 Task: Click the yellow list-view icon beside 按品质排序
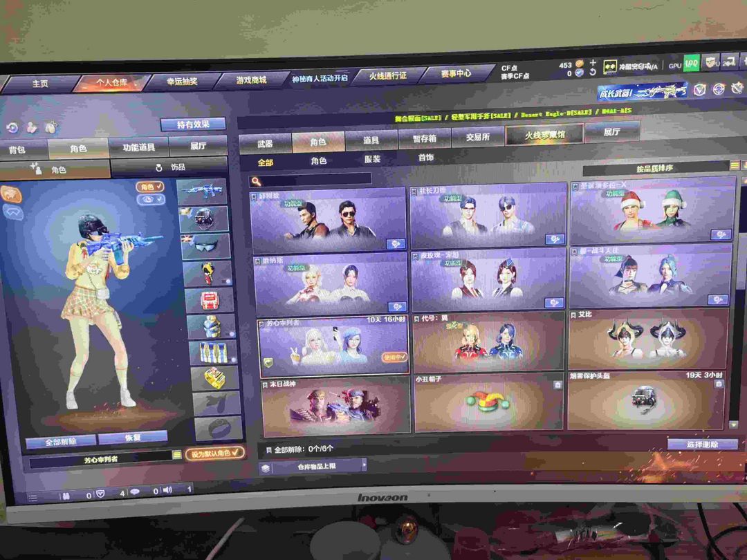[x=734, y=165]
